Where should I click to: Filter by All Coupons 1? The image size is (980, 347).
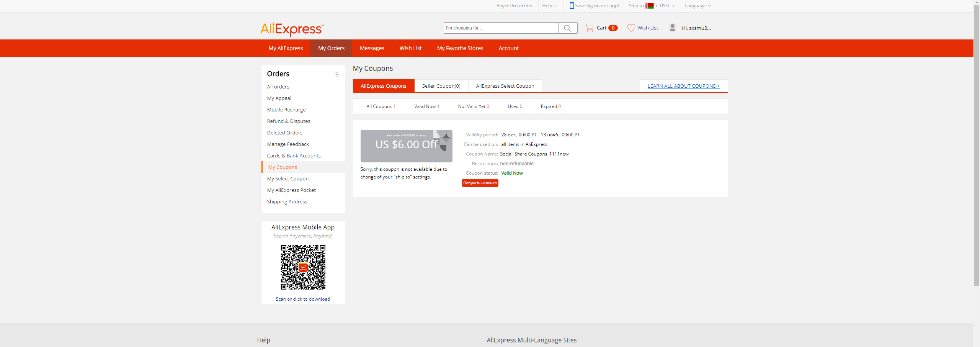(x=381, y=106)
